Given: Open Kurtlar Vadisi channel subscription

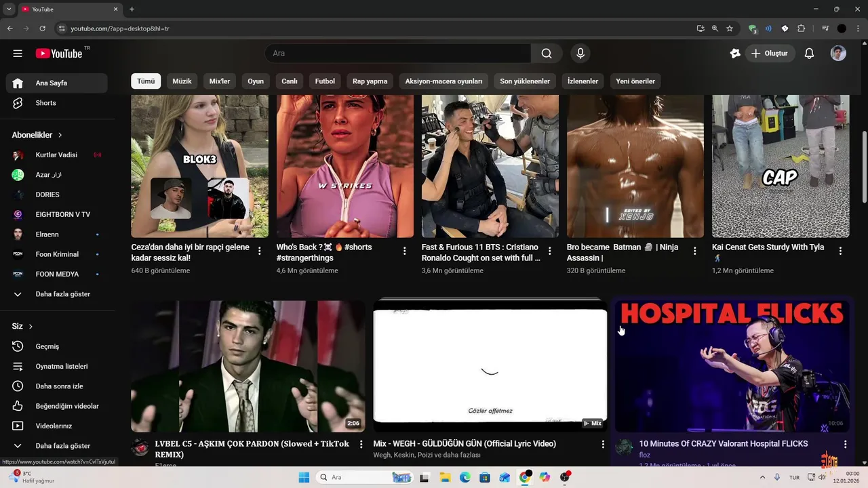Looking at the screenshot, I should pyautogui.click(x=57, y=155).
